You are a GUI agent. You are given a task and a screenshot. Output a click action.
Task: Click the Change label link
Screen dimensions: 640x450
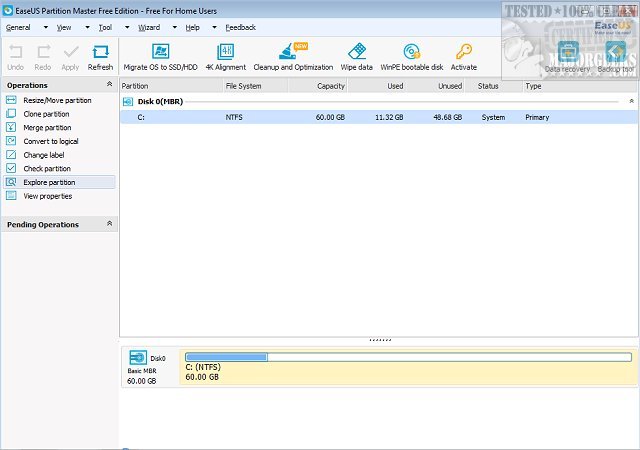(44, 155)
